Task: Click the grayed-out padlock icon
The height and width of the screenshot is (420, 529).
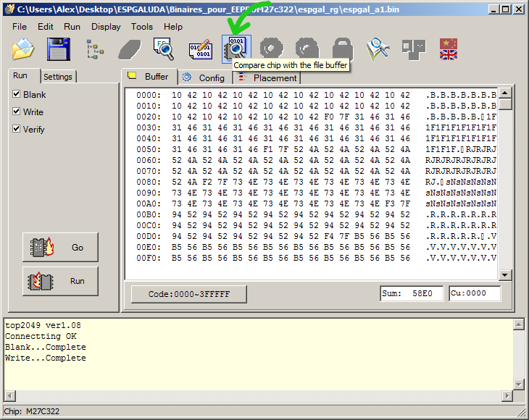Action: (342, 49)
